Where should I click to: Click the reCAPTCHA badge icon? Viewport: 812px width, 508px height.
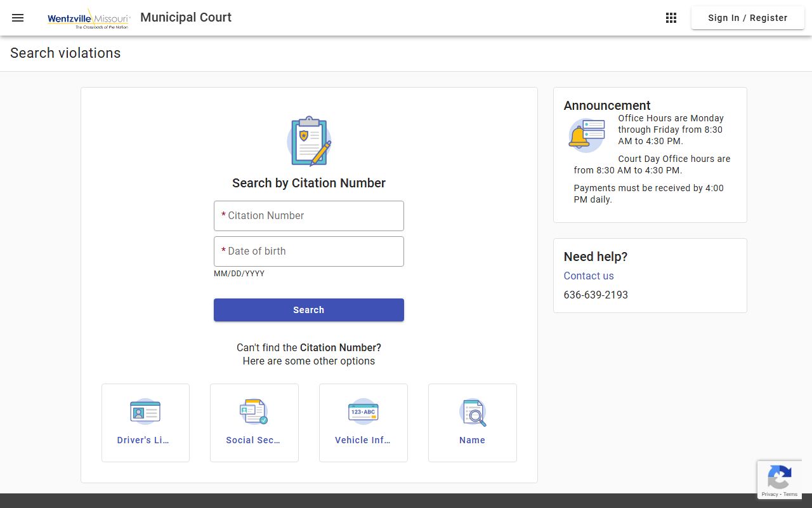pyautogui.click(x=779, y=477)
